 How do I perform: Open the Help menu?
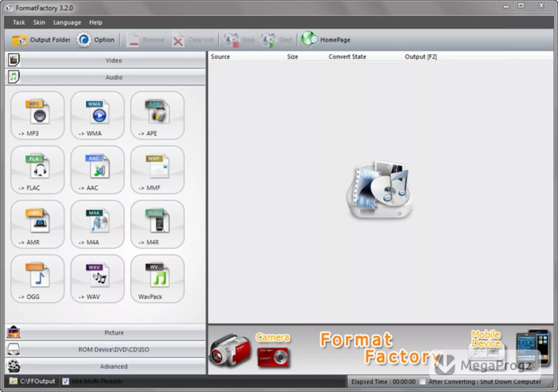[96, 22]
